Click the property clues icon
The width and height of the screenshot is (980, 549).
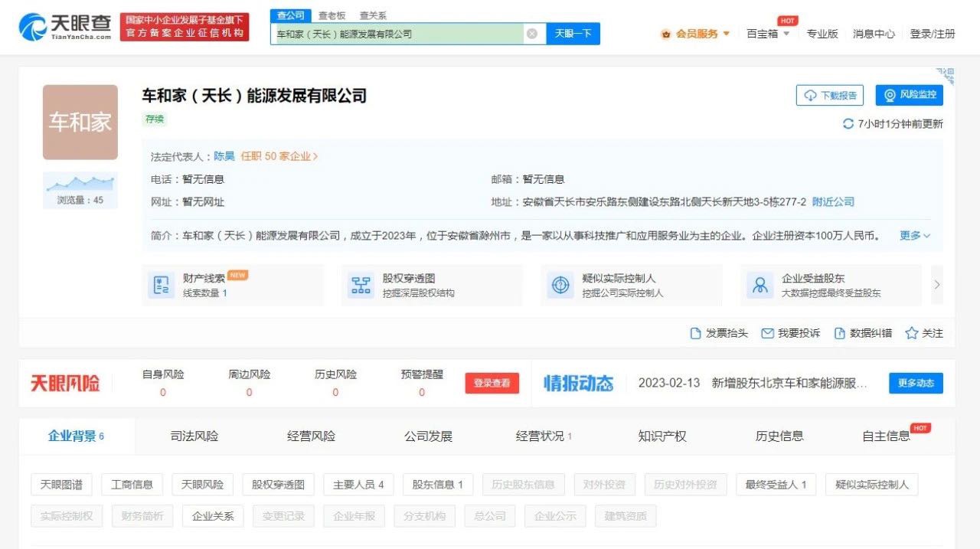coord(162,286)
